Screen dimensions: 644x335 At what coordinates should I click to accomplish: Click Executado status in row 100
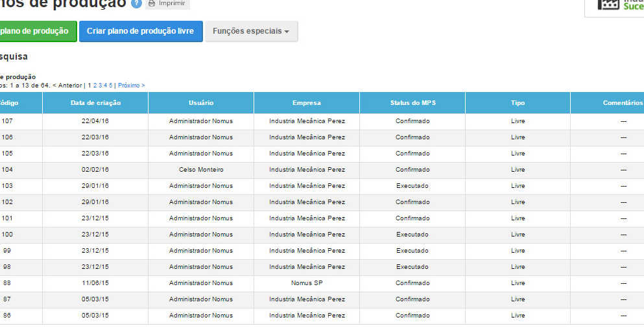[x=412, y=235]
